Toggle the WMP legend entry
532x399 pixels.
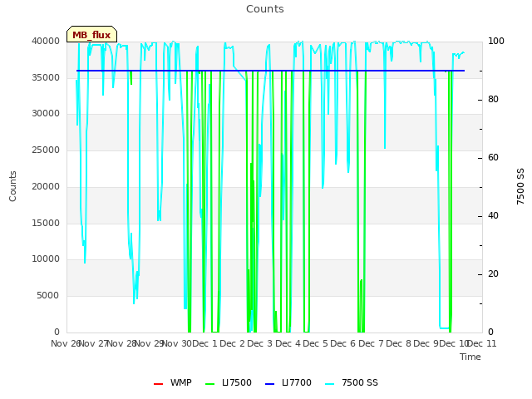[173, 382]
